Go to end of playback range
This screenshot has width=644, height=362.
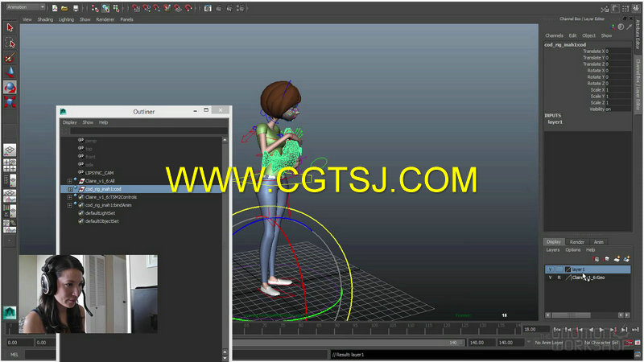[635, 330]
